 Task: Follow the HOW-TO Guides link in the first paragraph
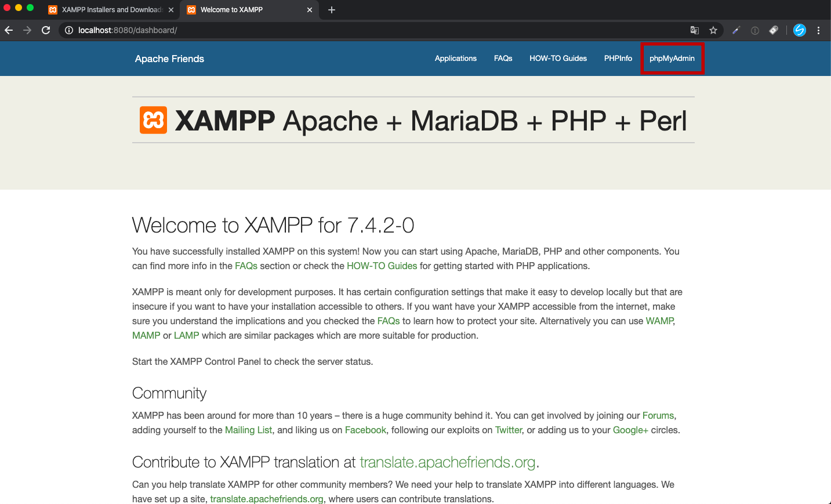point(382,266)
